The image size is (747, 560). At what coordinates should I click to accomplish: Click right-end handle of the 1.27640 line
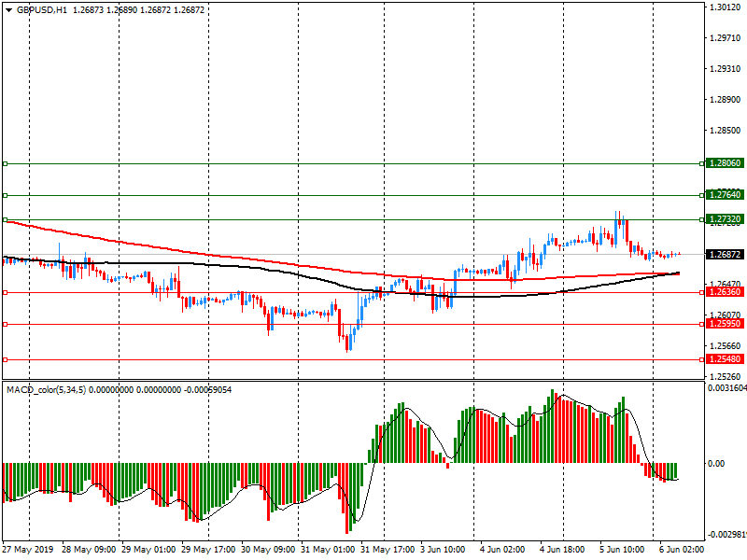(702, 195)
